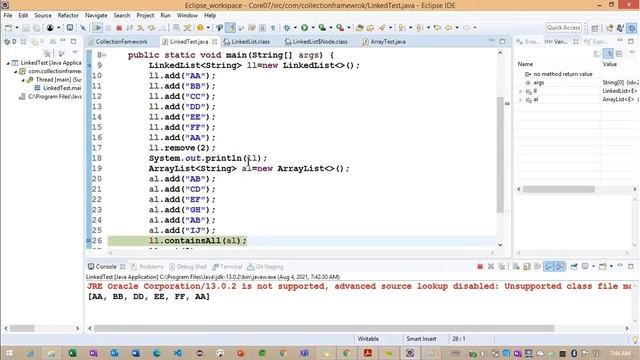Open the Debug Shell tab
The height and width of the screenshot is (360, 640).
coord(188,267)
